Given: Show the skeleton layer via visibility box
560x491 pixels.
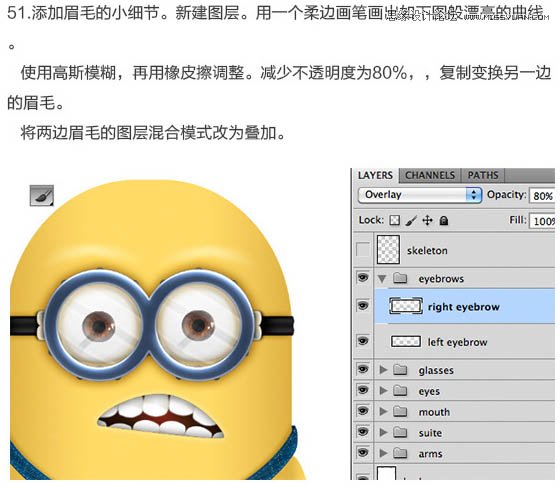Looking at the screenshot, I should 363,250.
